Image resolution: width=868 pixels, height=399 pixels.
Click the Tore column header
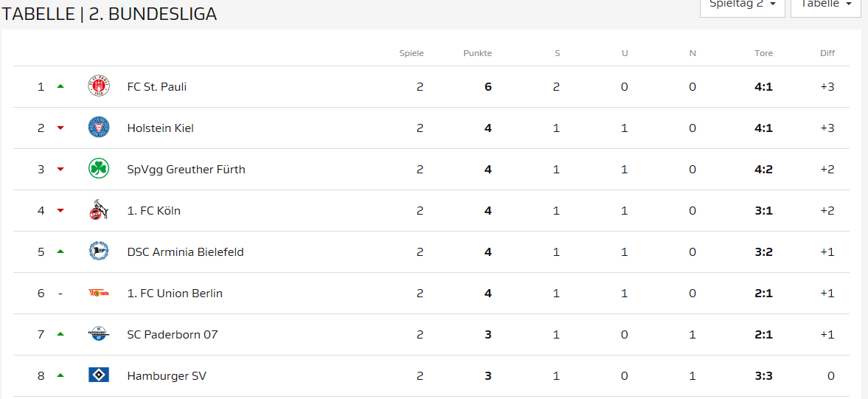point(763,53)
